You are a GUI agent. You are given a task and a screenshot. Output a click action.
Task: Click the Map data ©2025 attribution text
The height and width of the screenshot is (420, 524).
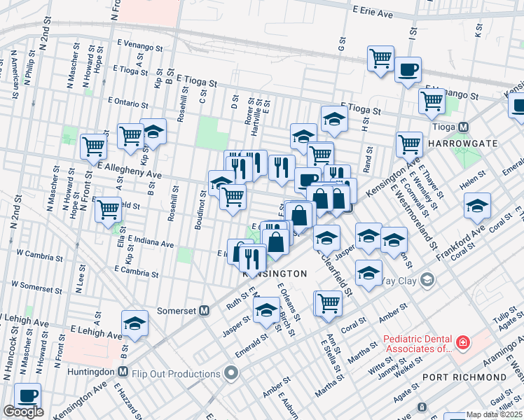(494, 414)
